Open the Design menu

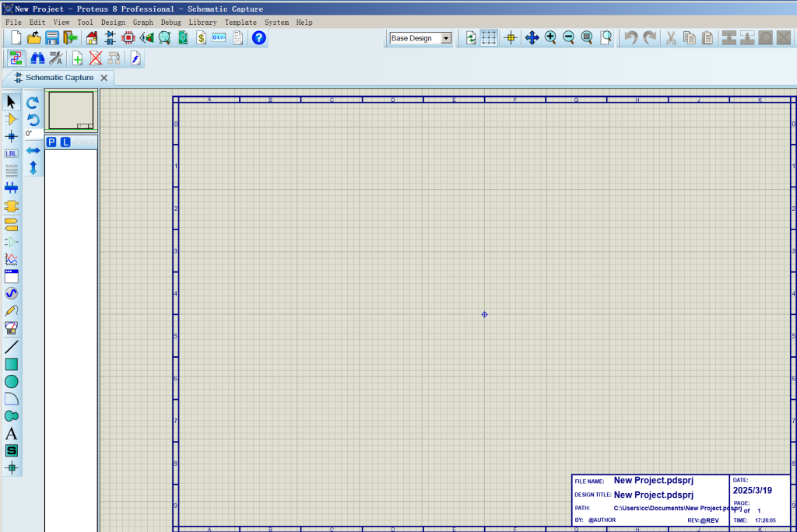point(113,23)
